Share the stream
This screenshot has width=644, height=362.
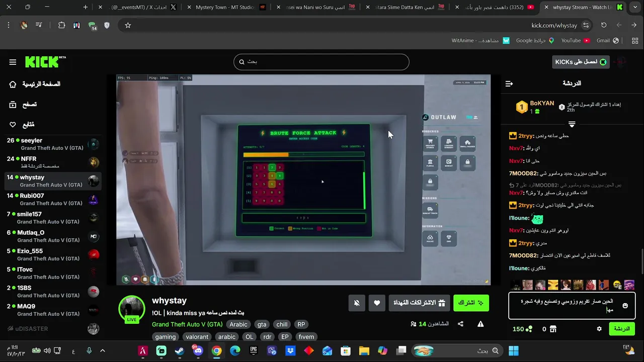coord(460,324)
